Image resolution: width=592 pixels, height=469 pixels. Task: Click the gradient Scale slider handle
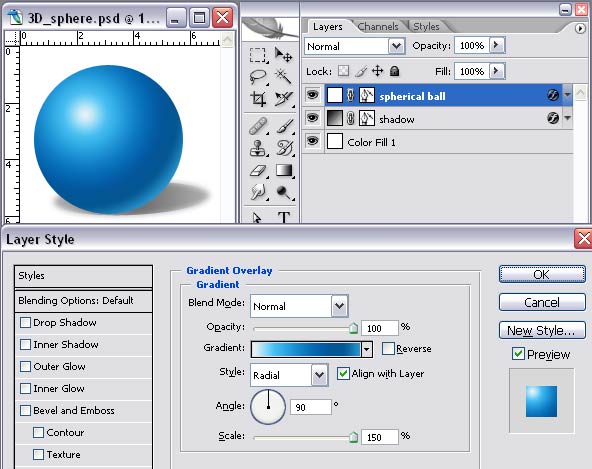353,437
